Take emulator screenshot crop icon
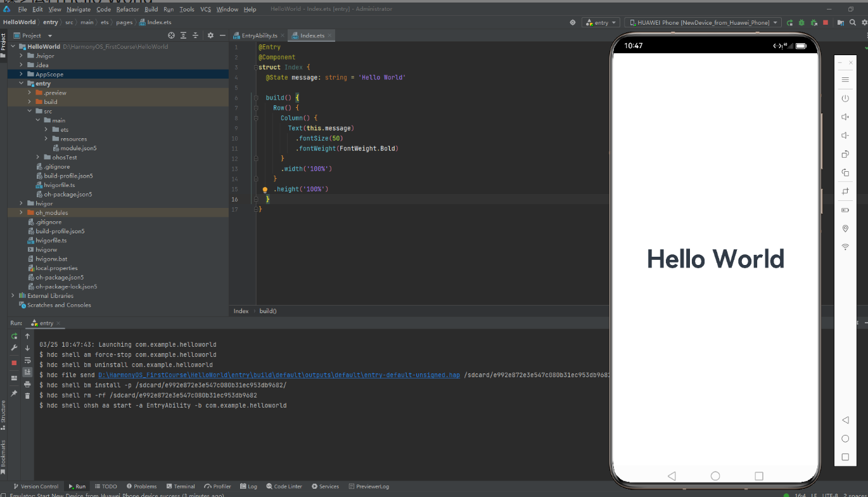The width and height of the screenshot is (868, 497). coord(845,191)
